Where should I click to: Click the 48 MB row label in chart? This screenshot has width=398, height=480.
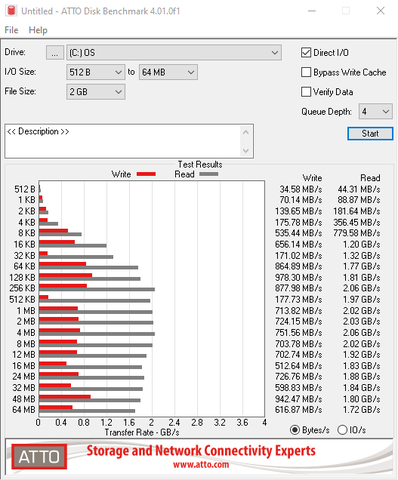coord(24,399)
